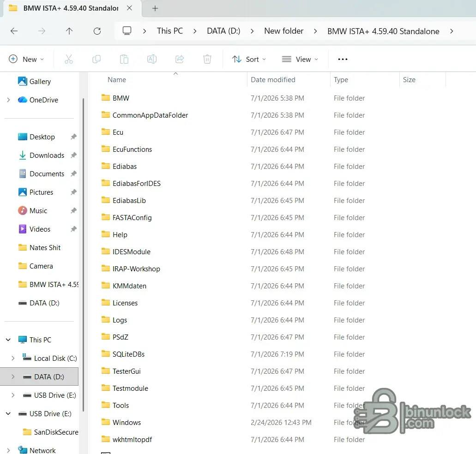Go back using the Back arrow

(x=14, y=31)
